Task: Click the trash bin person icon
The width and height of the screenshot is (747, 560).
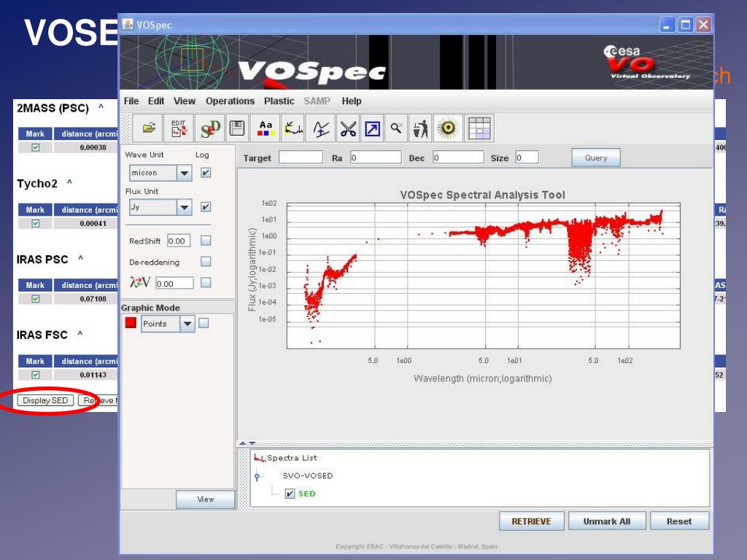Action: point(420,128)
